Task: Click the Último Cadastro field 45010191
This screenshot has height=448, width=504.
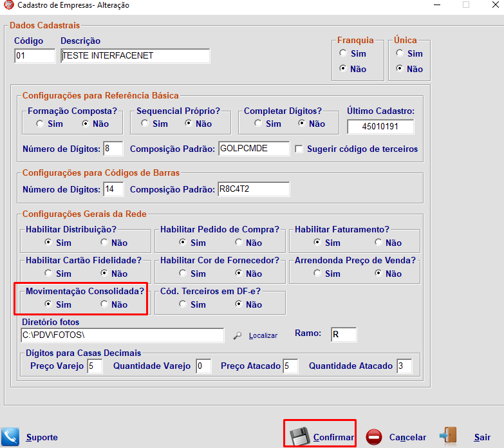Action: [380, 127]
